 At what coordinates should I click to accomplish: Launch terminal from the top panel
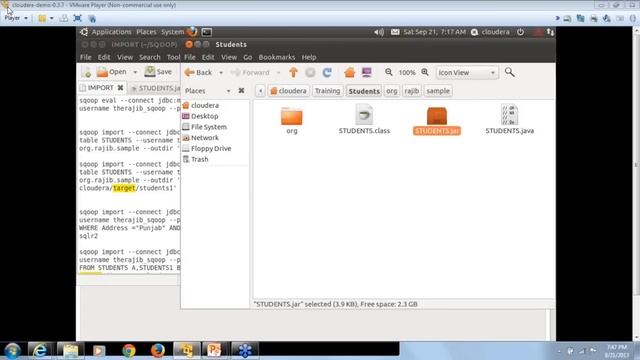click(x=207, y=32)
